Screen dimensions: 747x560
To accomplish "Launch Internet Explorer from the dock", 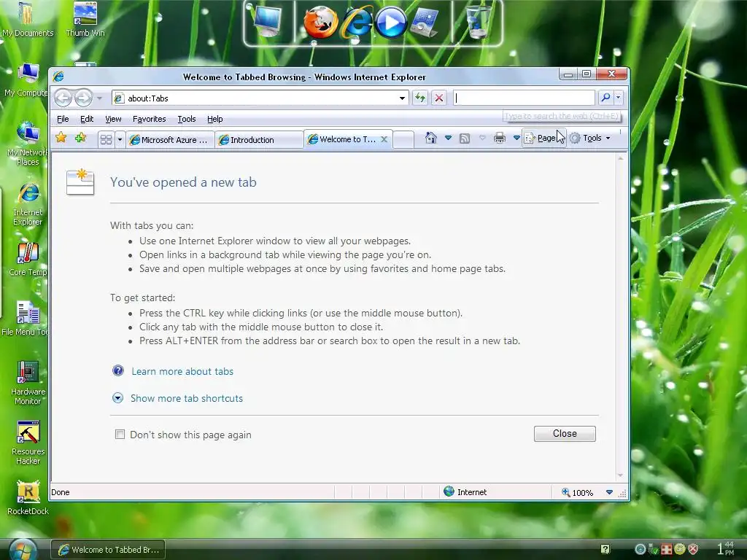I will click(356, 22).
